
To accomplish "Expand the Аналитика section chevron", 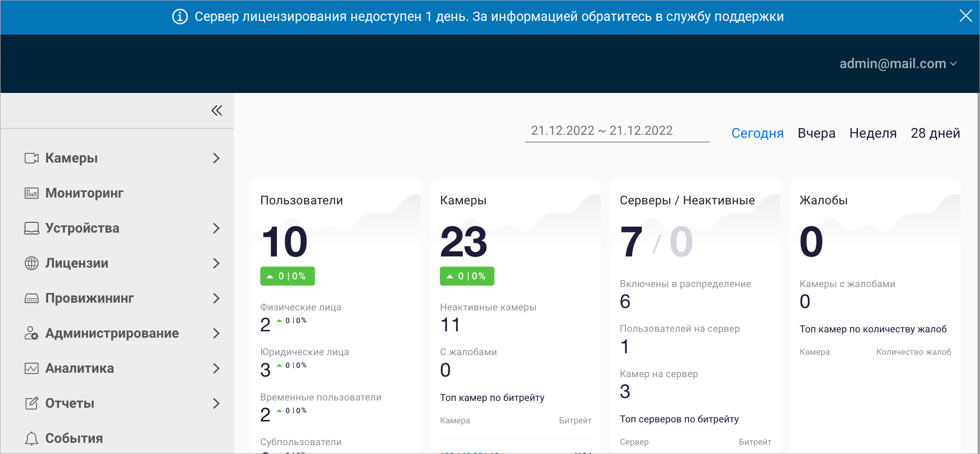I will pos(217,368).
